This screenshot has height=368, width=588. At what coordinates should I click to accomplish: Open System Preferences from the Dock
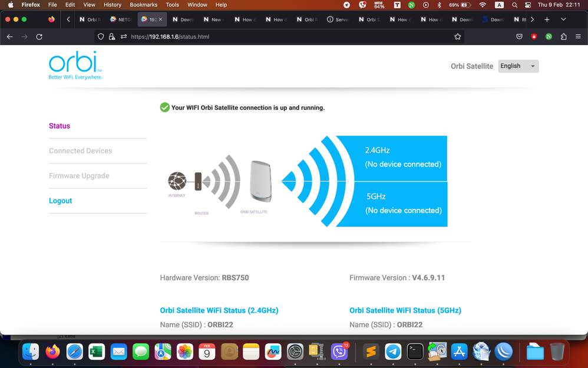[x=295, y=352]
